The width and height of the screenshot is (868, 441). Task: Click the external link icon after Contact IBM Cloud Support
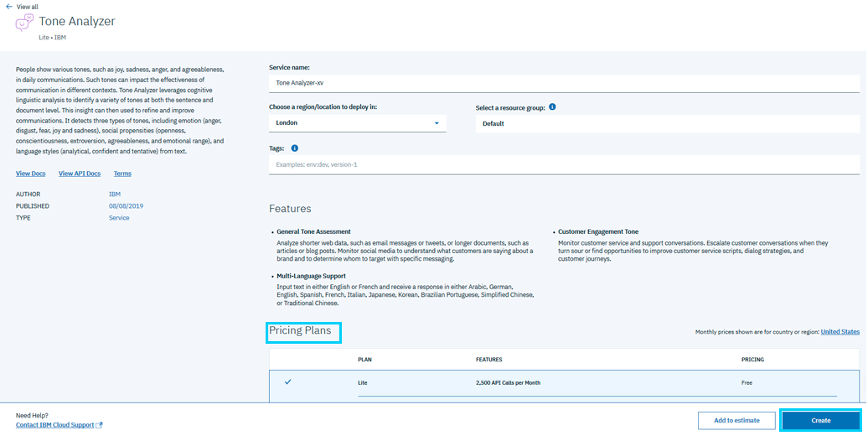click(x=99, y=425)
